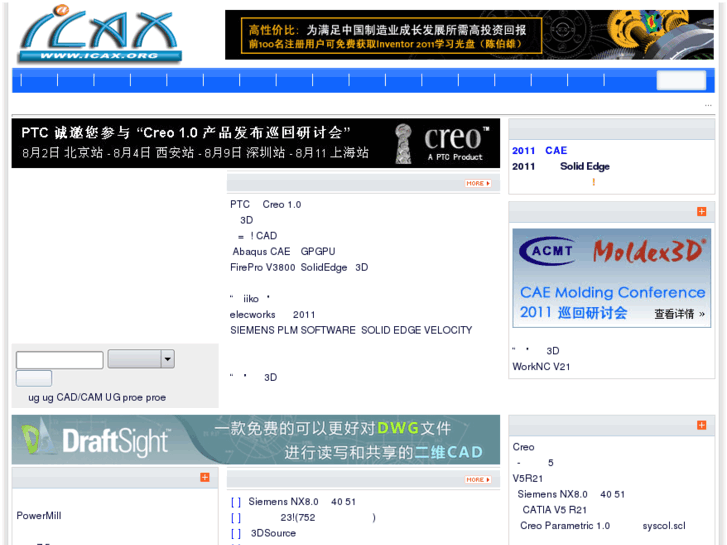Open the Moldex3D CAE Molding Conference banner

[612, 278]
